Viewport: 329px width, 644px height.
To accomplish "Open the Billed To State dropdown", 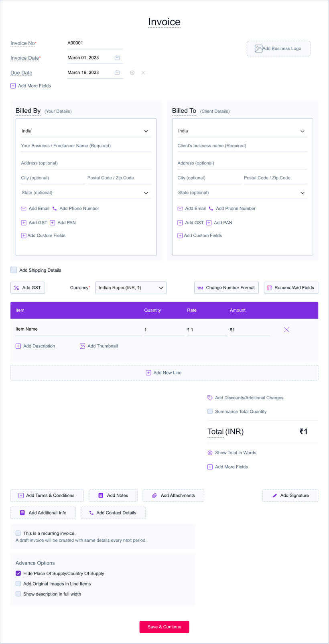I will coord(242,193).
